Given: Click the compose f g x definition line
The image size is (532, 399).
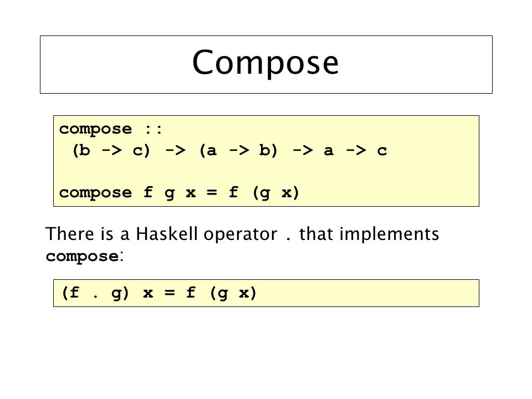Looking at the screenshot, I should coord(179,193).
